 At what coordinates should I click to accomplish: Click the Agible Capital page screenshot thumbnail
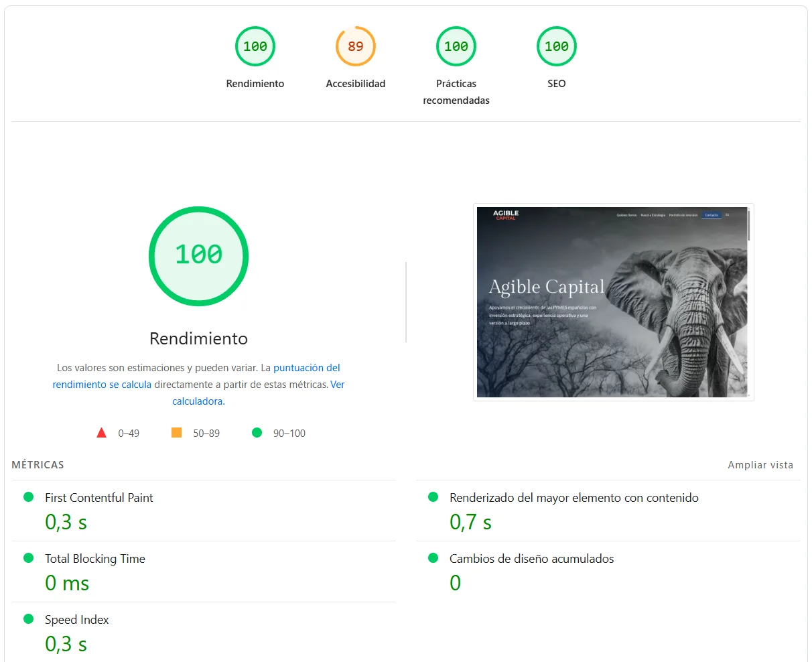[613, 302]
